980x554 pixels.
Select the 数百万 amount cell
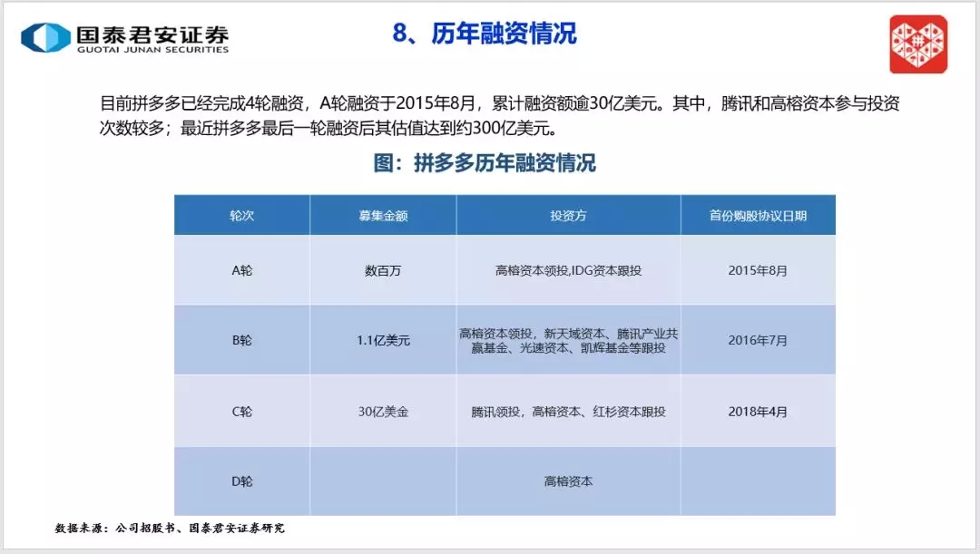(x=383, y=270)
